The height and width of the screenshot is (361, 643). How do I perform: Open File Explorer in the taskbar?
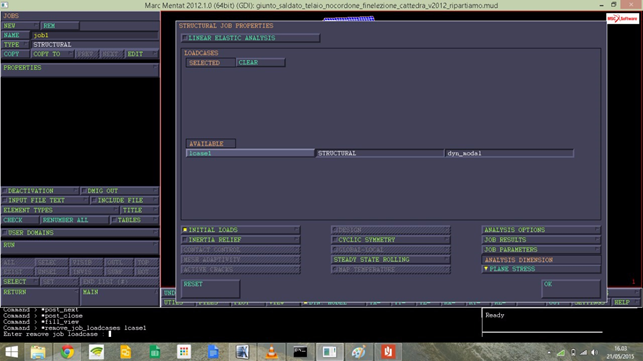(38, 352)
